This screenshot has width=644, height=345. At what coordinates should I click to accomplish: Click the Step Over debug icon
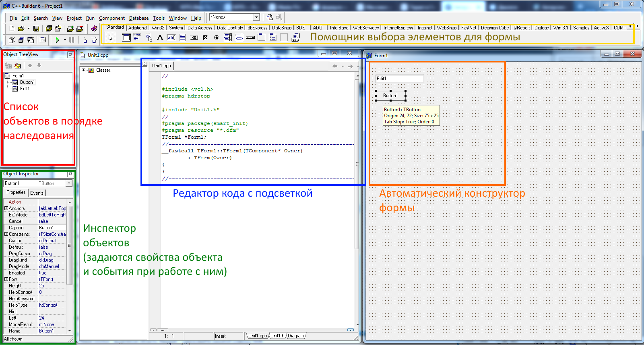click(x=94, y=40)
